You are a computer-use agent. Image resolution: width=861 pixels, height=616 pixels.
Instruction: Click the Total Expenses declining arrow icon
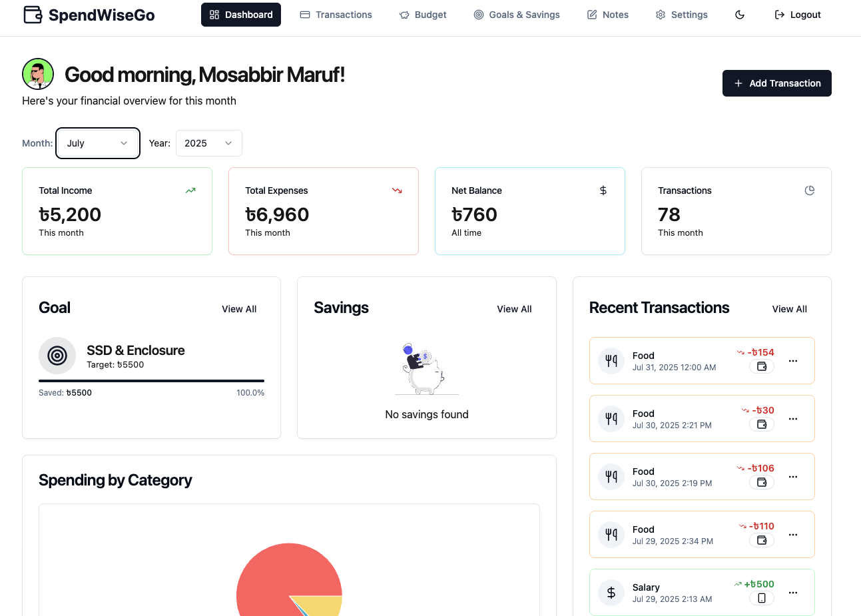coord(397,190)
